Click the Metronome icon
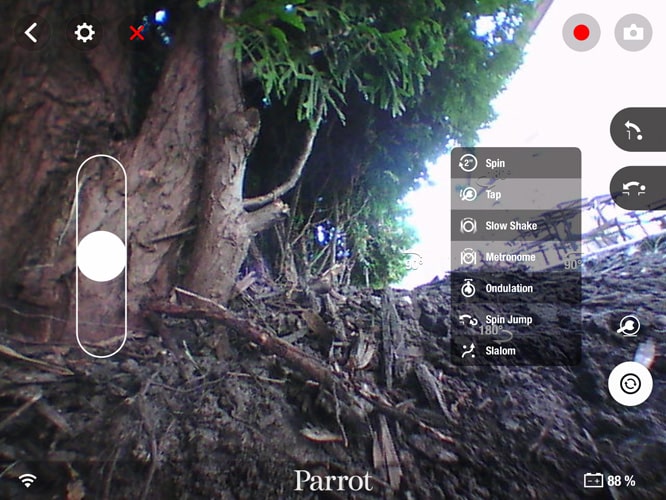This screenshot has width=666, height=500. (x=468, y=257)
